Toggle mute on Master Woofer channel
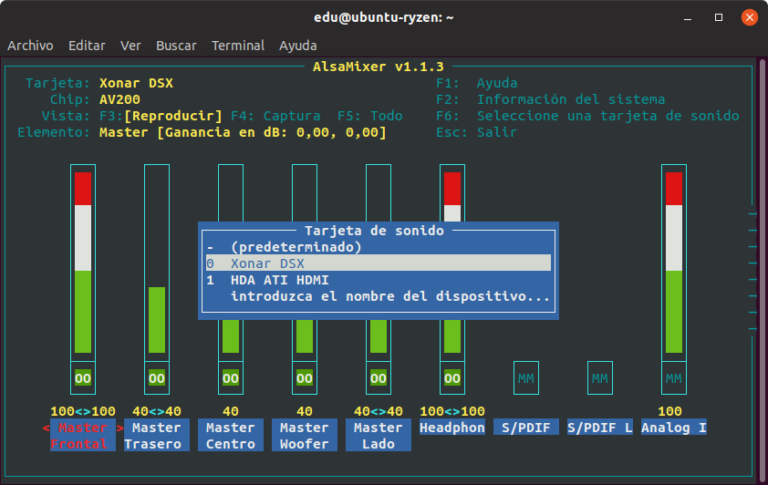Screen dimensions: 768x485 (305, 378)
